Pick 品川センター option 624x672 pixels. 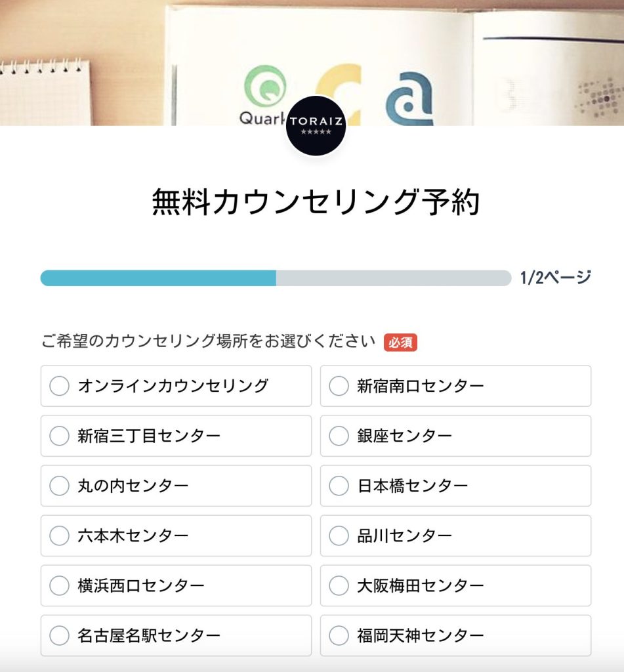pyautogui.click(x=339, y=535)
